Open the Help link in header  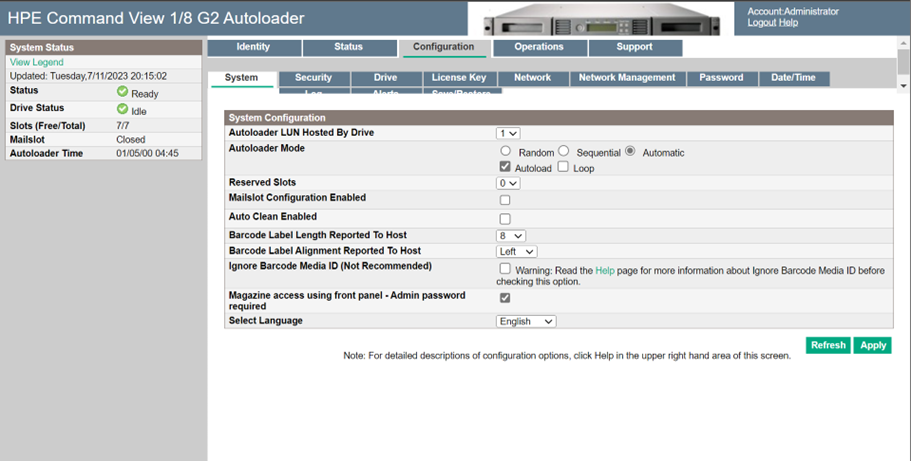coord(788,23)
